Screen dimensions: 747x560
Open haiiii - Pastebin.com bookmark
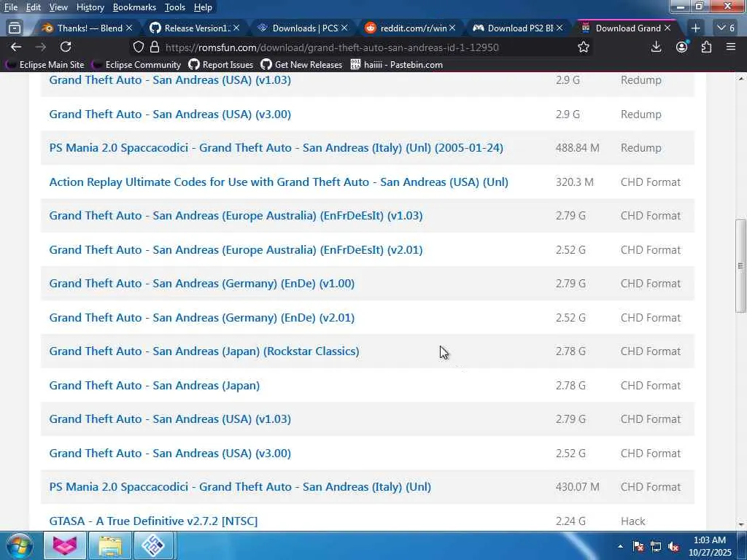click(x=396, y=65)
